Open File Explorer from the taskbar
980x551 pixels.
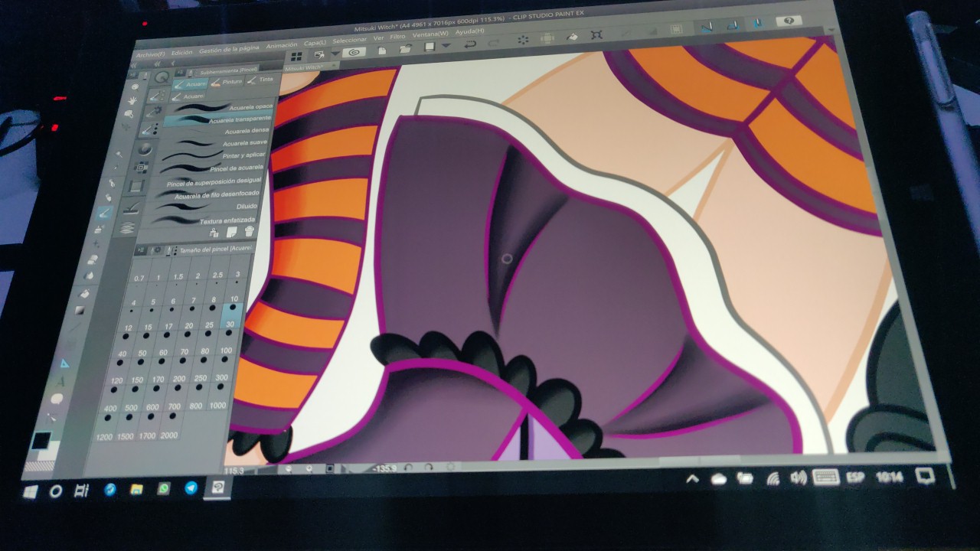pos(136,490)
